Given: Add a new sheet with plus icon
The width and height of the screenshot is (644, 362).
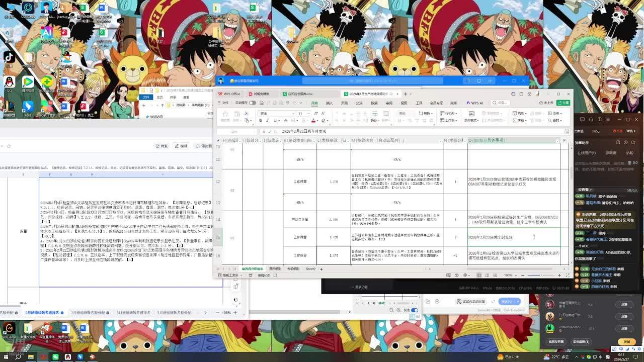Looking at the screenshot, I should click(x=321, y=269).
